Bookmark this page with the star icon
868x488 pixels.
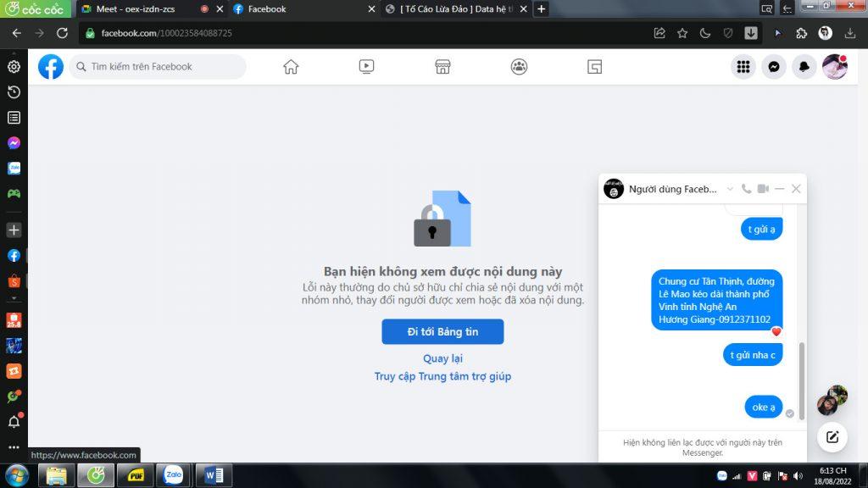(x=682, y=33)
